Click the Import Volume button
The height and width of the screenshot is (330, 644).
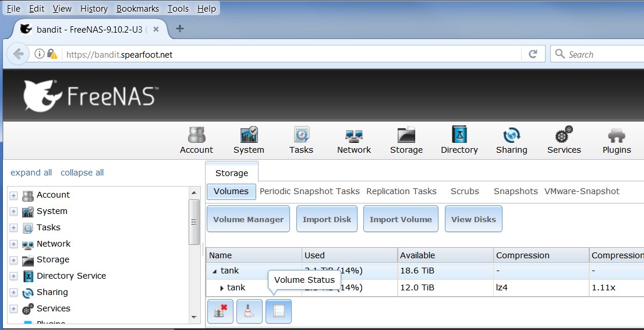pos(401,219)
